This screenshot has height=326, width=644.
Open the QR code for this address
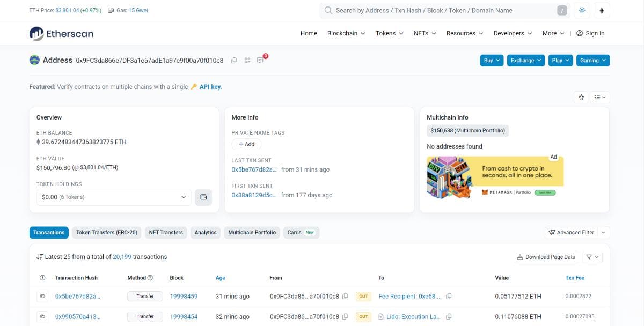247,60
